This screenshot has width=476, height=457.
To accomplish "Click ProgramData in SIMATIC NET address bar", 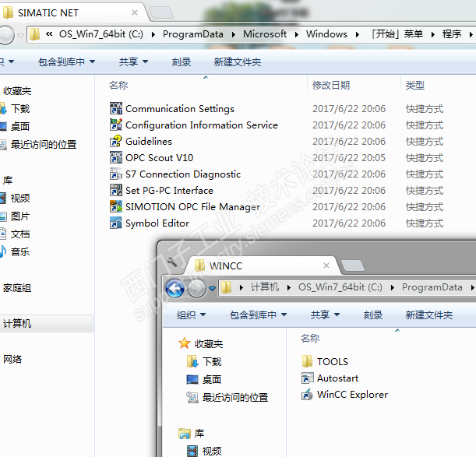I will coord(193,34).
